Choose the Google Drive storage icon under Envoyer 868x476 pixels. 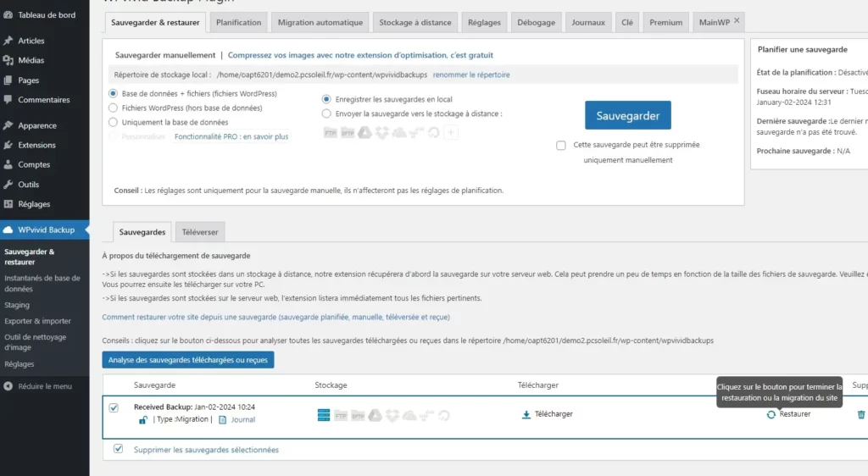pyautogui.click(x=364, y=133)
